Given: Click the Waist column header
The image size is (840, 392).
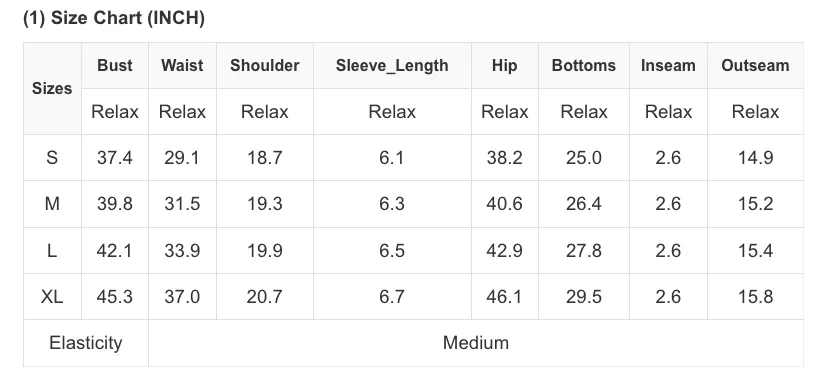Looking at the screenshot, I should [x=182, y=65].
